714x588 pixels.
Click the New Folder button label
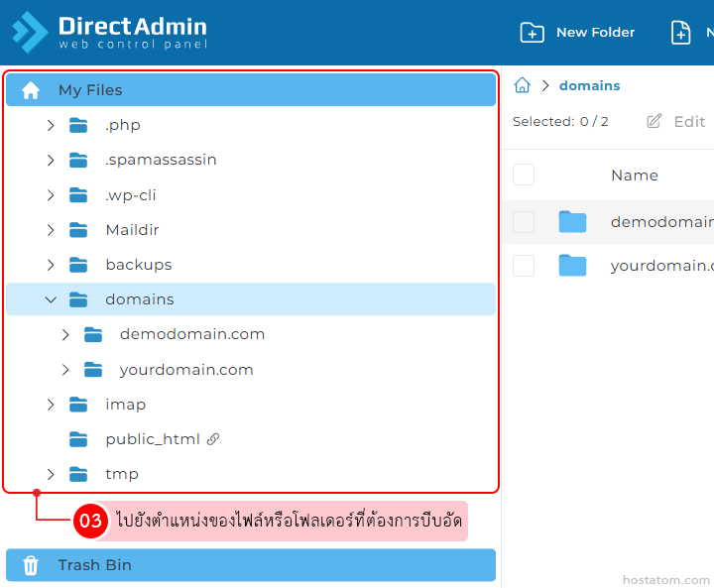tap(595, 33)
